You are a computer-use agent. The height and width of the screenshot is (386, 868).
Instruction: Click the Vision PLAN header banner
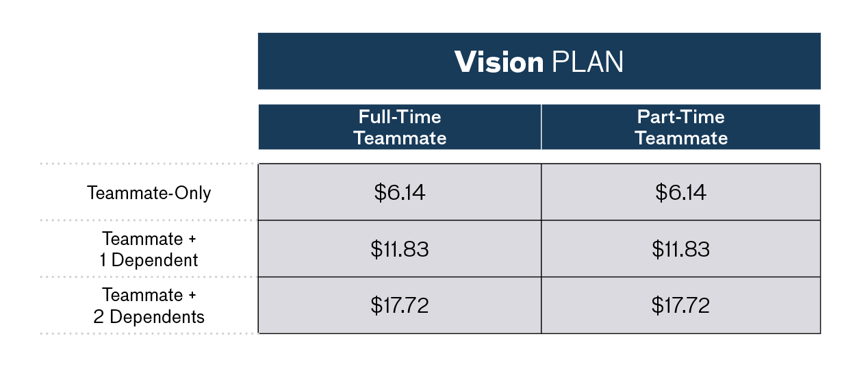(x=539, y=61)
